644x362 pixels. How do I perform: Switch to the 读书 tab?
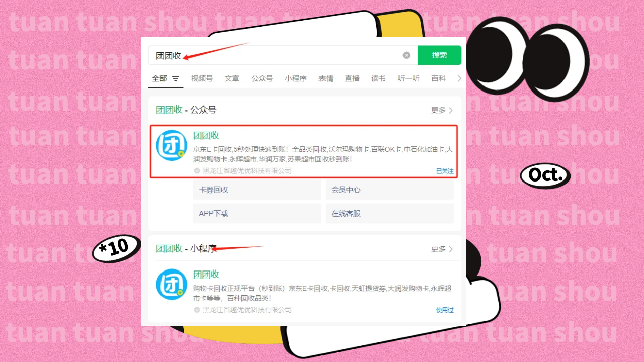(378, 78)
